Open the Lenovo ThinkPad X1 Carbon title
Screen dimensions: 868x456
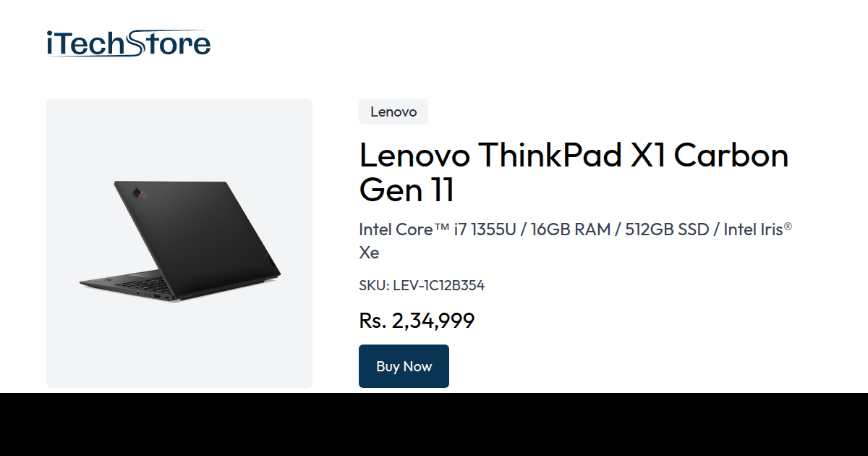[574, 155]
